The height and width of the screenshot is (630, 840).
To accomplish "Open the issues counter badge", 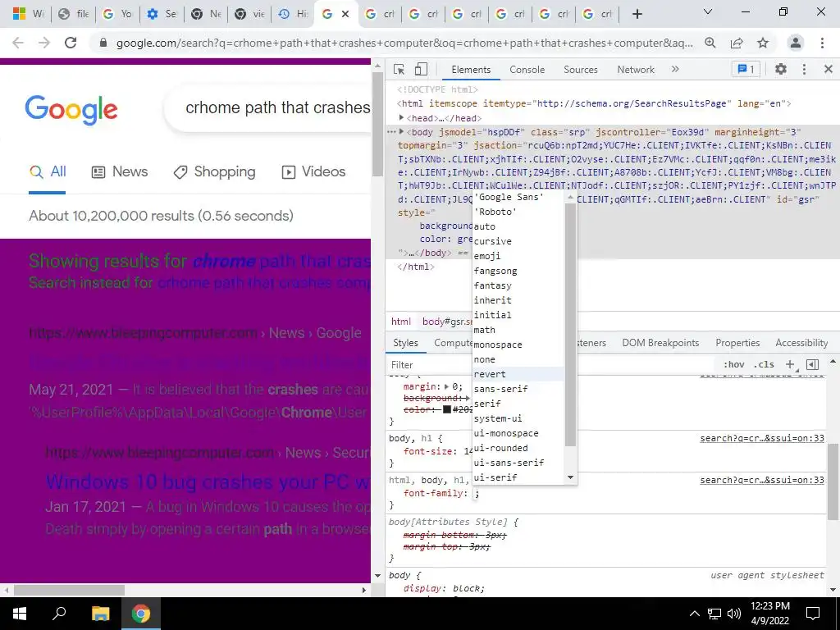I will [746, 69].
